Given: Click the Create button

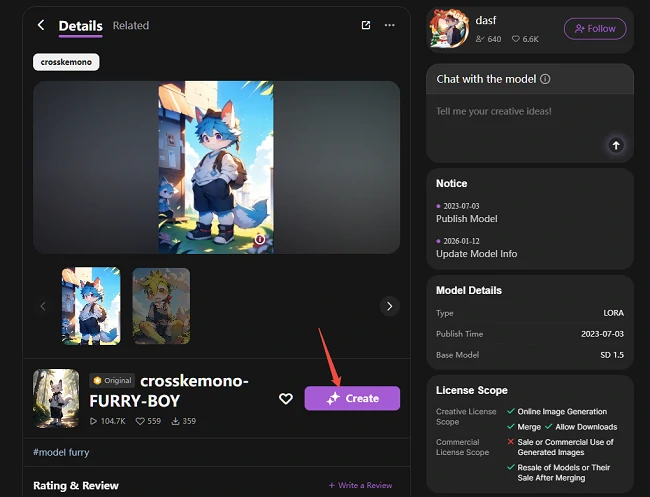Looking at the screenshot, I should tap(352, 398).
